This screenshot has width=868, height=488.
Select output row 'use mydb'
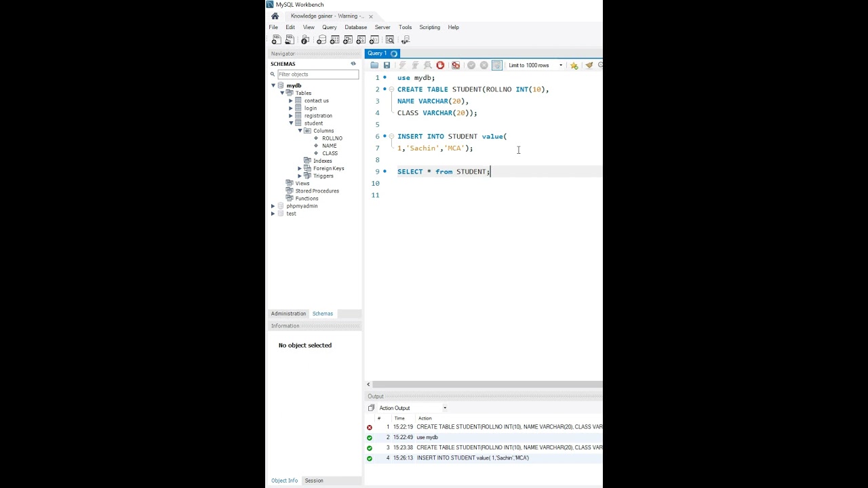484,438
